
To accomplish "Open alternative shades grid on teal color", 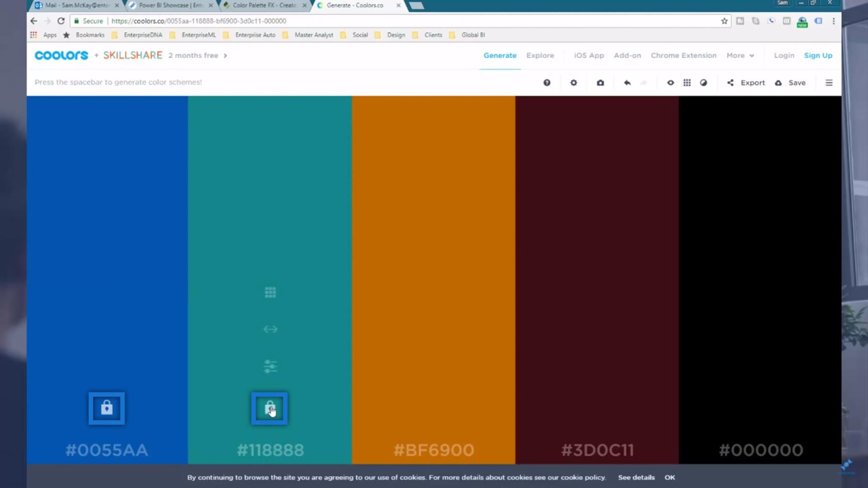I will 270,292.
